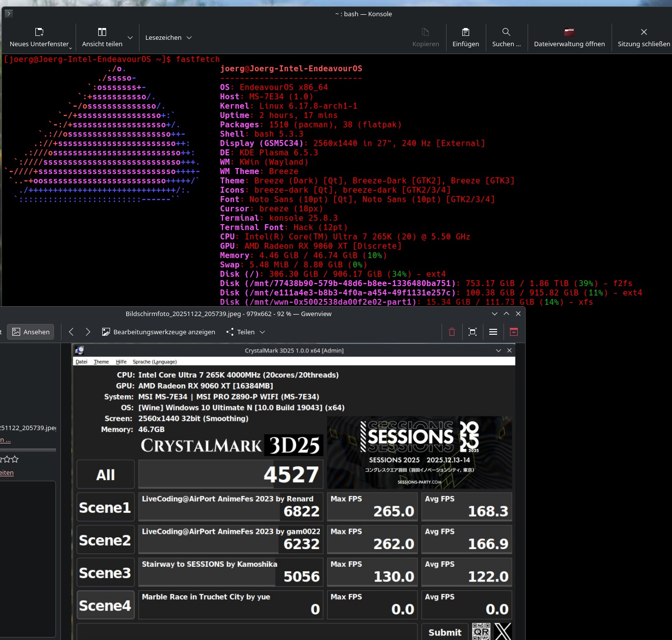Click the 'Terminal Font: Hack (12pt)' line

(x=283, y=228)
